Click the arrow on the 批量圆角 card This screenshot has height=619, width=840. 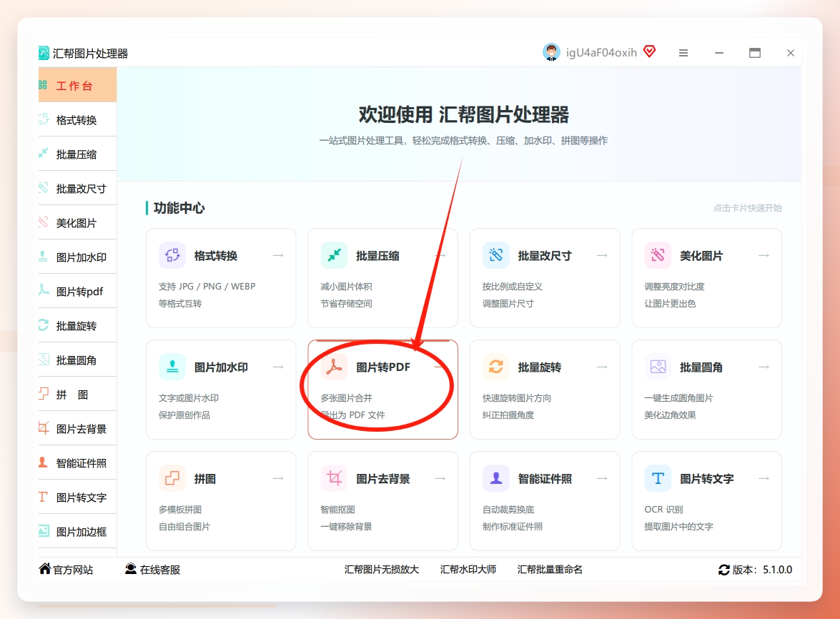[764, 367]
